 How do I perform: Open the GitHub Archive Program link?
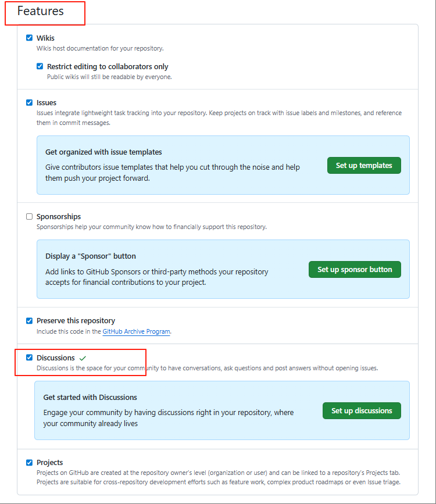pos(137,331)
